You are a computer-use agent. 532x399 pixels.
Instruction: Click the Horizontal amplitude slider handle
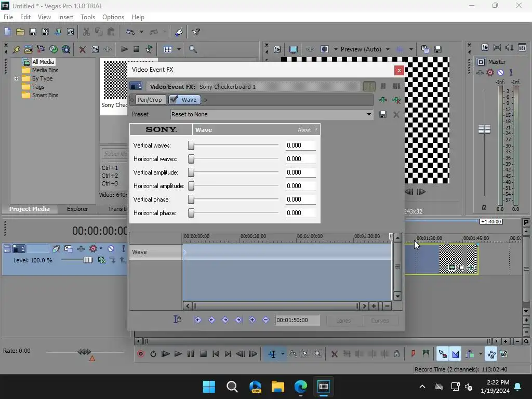click(191, 186)
